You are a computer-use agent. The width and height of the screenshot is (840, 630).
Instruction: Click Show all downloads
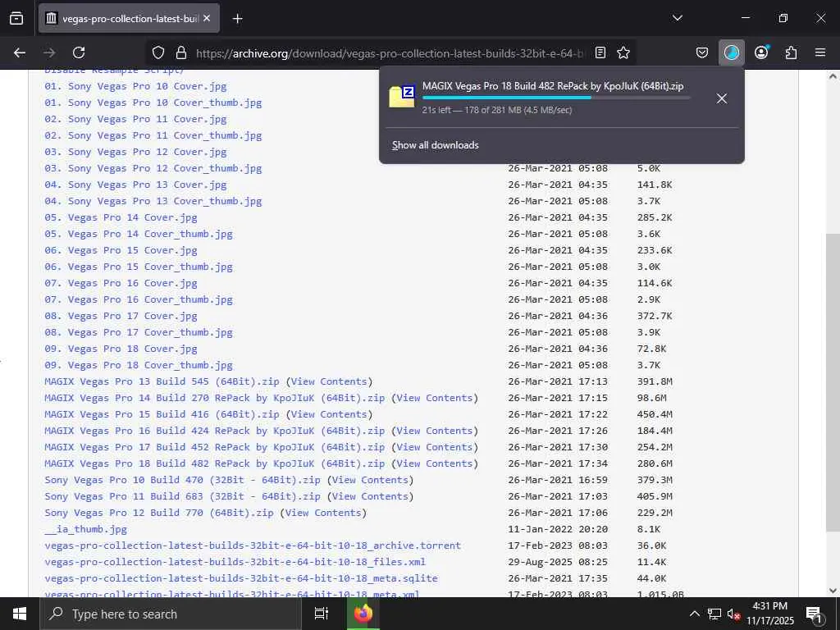coord(435,145)
